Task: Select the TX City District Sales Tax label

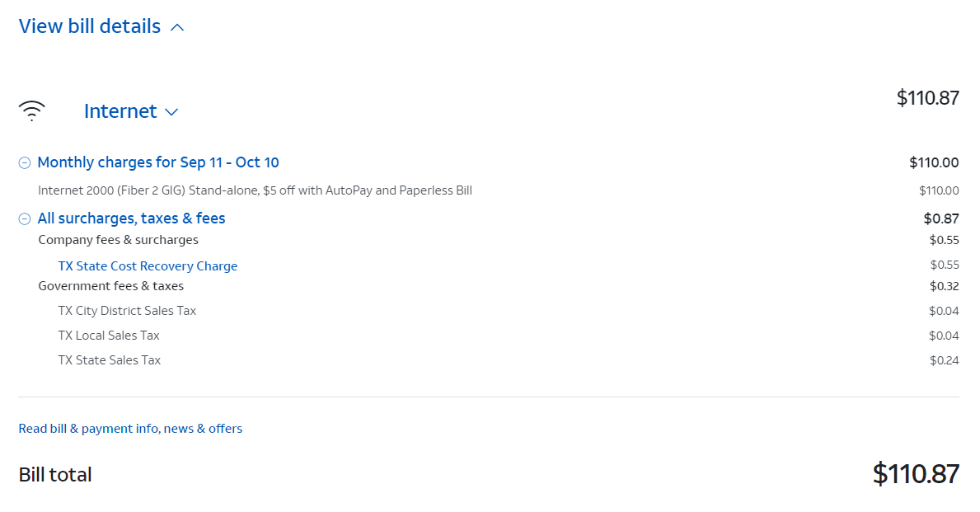Action: point(127,311)
